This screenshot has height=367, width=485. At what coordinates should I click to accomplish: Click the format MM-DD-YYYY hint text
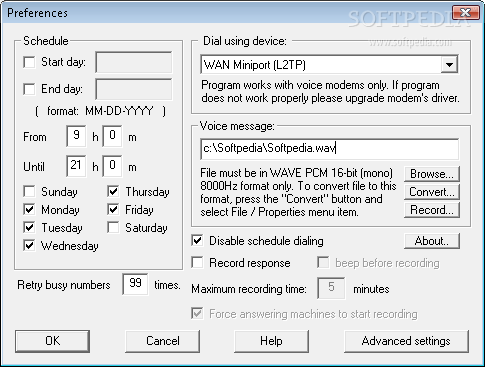pos(100,111)
